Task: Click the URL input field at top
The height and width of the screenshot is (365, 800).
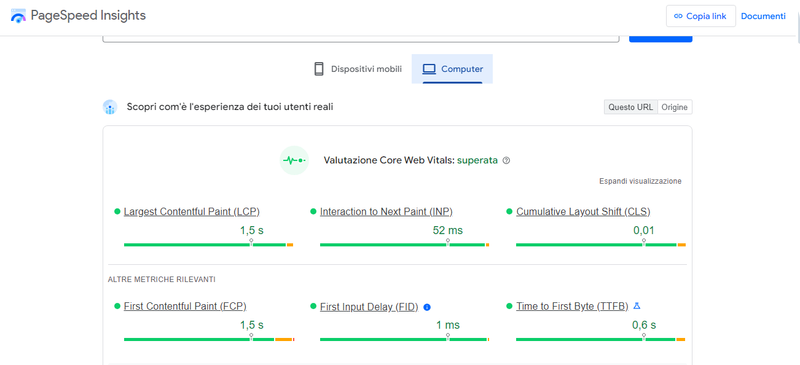Action: point(361,39)
